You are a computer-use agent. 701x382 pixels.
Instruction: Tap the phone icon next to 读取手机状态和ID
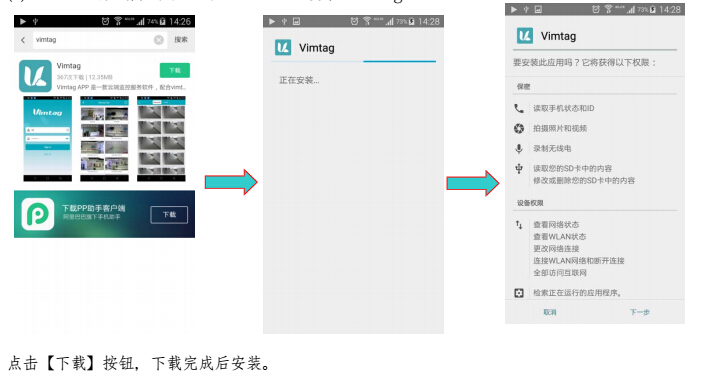pyautogui.click(x=519, y=108)
